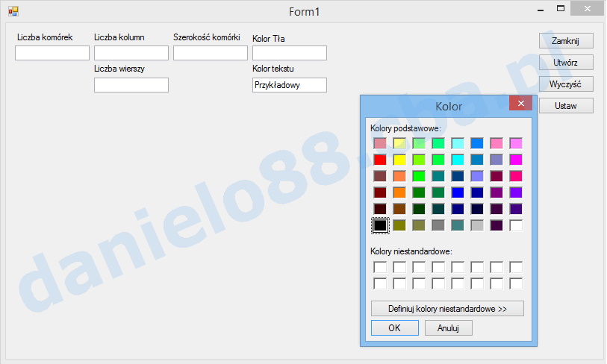Cancel the color dialog with Anuluj

point(448,328)
